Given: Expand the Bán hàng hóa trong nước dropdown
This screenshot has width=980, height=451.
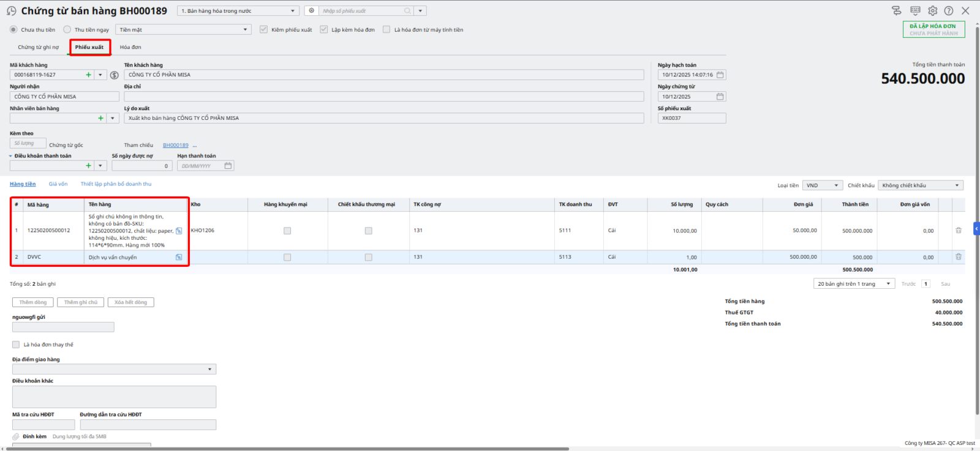Looking at the screenshot, I should 292,11.
